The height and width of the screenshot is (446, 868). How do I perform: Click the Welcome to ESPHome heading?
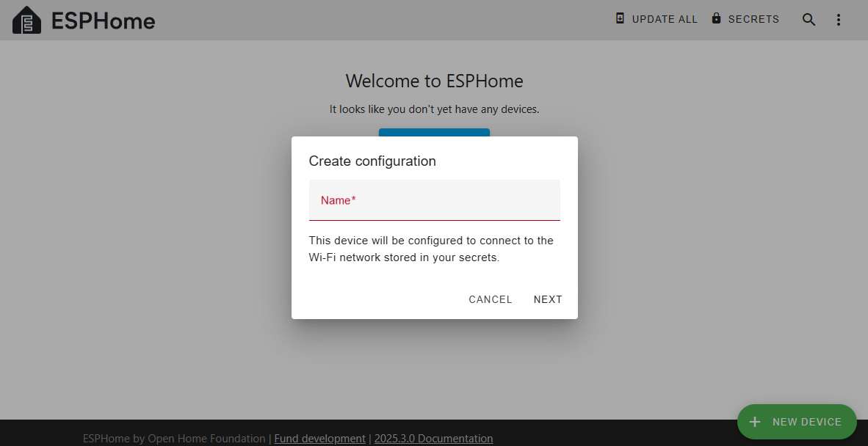coord(435,81)
